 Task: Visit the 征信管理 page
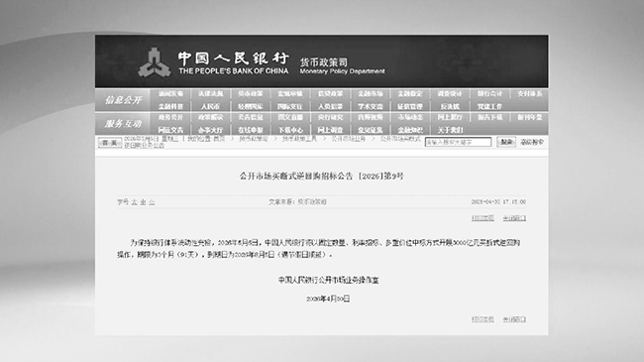(x=410, y=106)
